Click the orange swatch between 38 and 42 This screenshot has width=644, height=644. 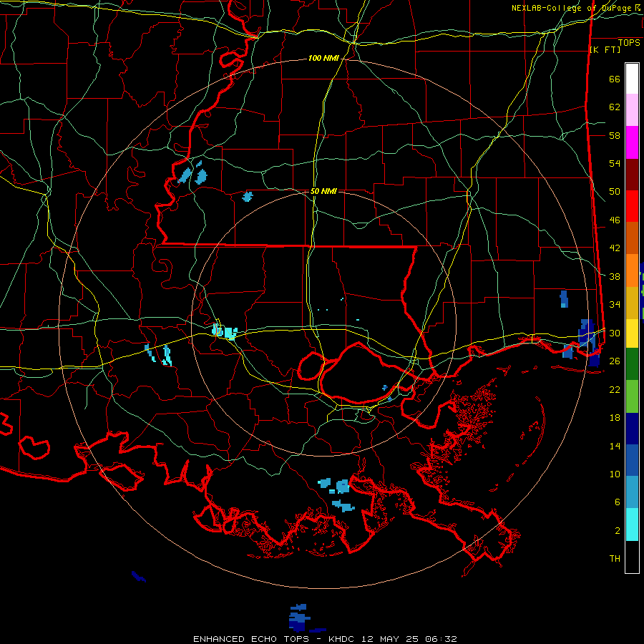tap(632, 270)
